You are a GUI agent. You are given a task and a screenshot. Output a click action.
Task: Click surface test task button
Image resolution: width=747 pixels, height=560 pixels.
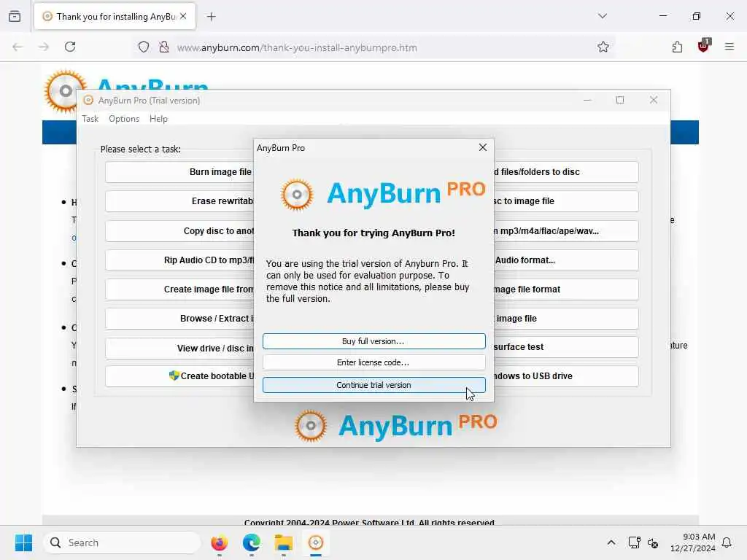pyautogui.click(x=566, y=346)
